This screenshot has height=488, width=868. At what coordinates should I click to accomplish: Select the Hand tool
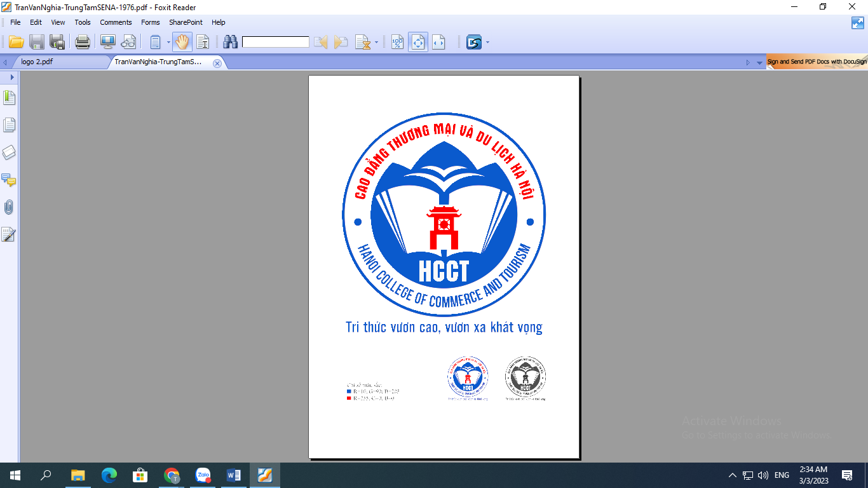pyautogui.click(x=182, y=43)
